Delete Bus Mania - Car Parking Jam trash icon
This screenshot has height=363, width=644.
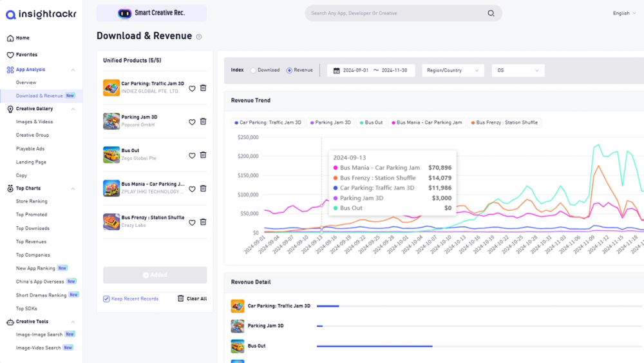coord(203,188)
